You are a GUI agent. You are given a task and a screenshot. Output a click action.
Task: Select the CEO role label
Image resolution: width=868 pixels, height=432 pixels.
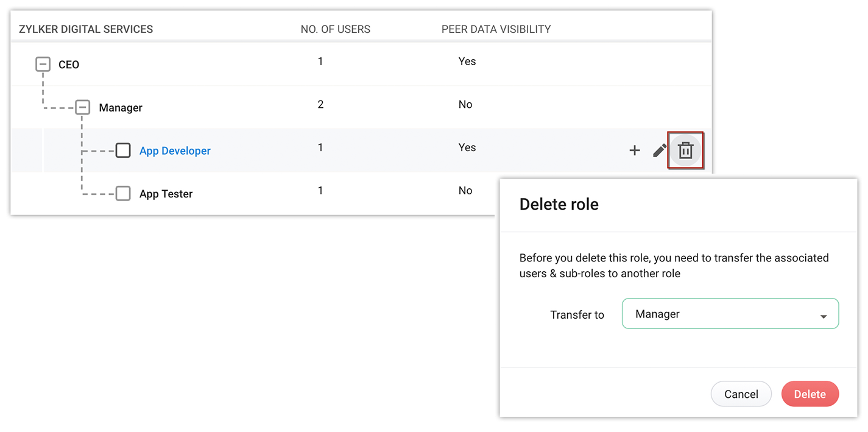point(69,65)
